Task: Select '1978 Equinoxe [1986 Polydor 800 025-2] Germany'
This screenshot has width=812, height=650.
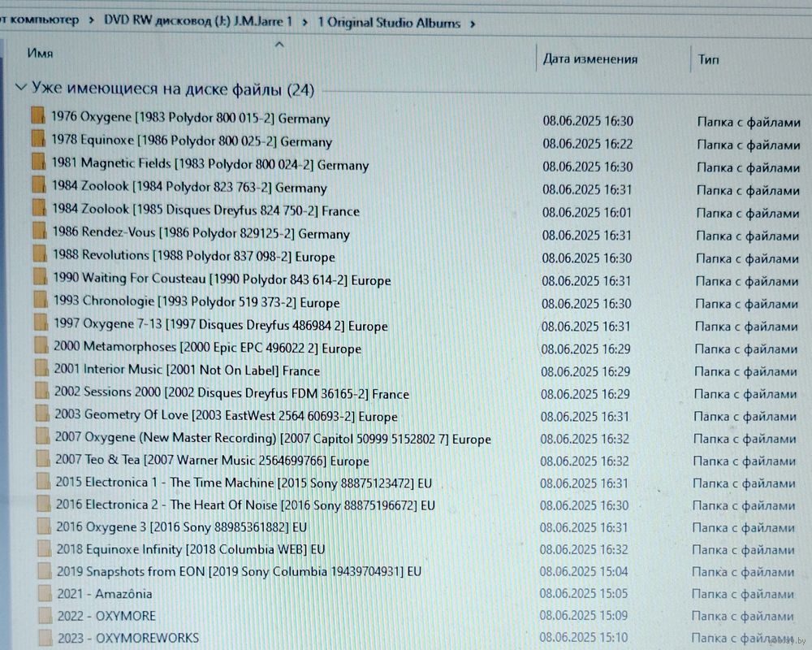Action: 192,141
